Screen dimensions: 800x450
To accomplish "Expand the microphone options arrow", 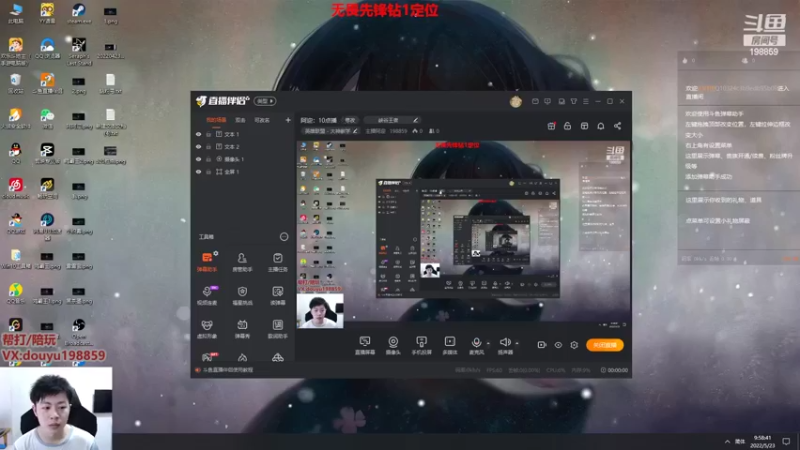I will coord(488,343).
